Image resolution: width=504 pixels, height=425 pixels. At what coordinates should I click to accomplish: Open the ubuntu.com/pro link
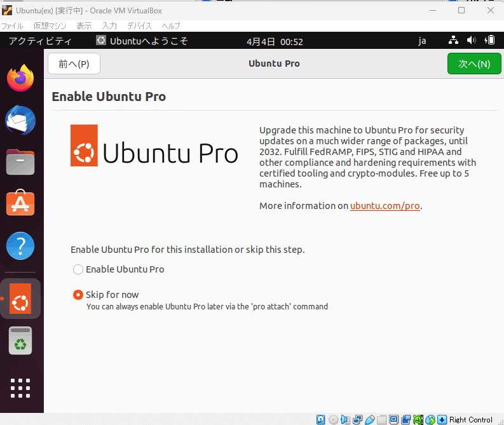click(x=385, y=206)
